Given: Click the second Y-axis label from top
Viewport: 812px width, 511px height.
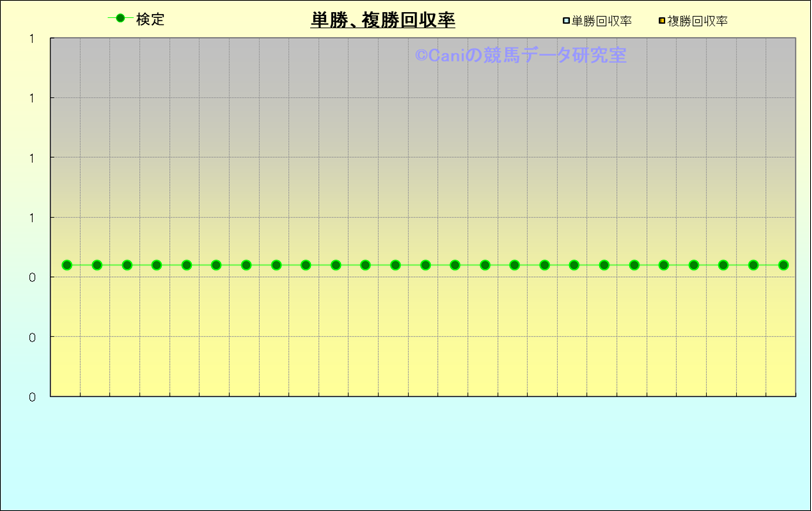Looking at the screenshot, I should tap(32, 98).
